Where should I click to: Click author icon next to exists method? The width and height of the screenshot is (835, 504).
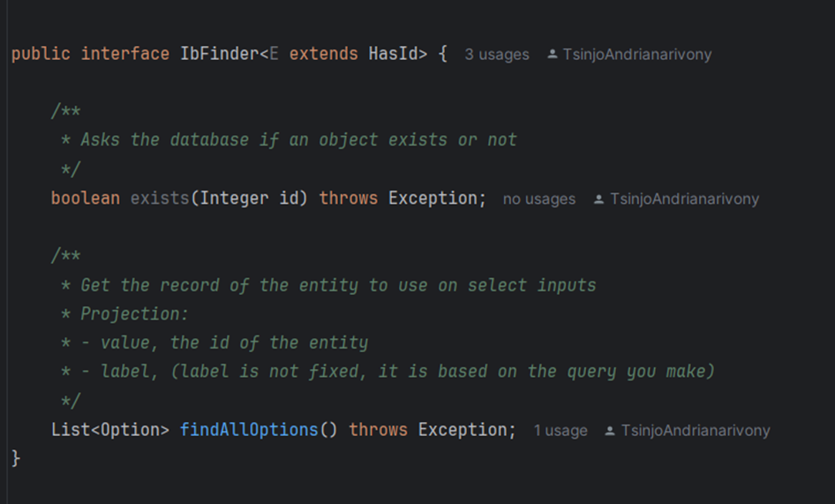click(x=599, y=199)
